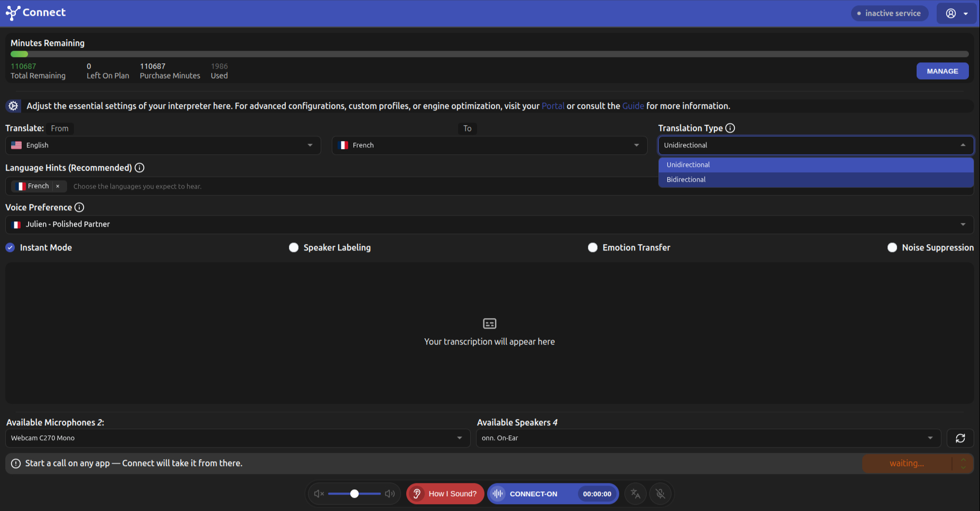Select Bidirectional from the list
This screenshot has width=980, height=511.
(816, 180)
